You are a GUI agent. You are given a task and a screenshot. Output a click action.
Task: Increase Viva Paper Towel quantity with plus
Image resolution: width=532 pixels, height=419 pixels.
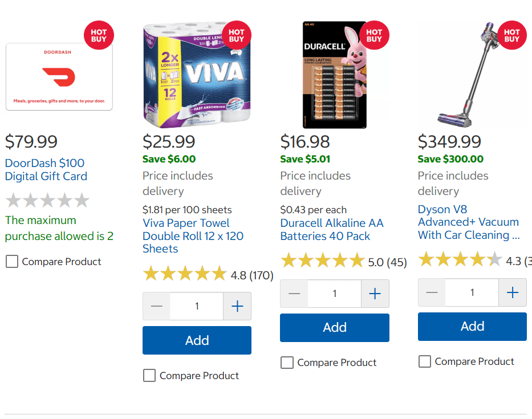pos(237,306)
